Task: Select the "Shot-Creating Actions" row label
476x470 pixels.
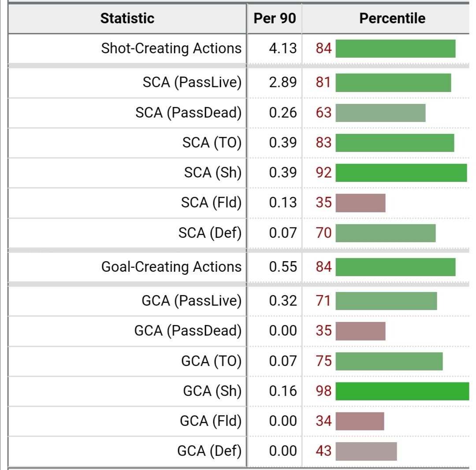Action: pos(171,48)
